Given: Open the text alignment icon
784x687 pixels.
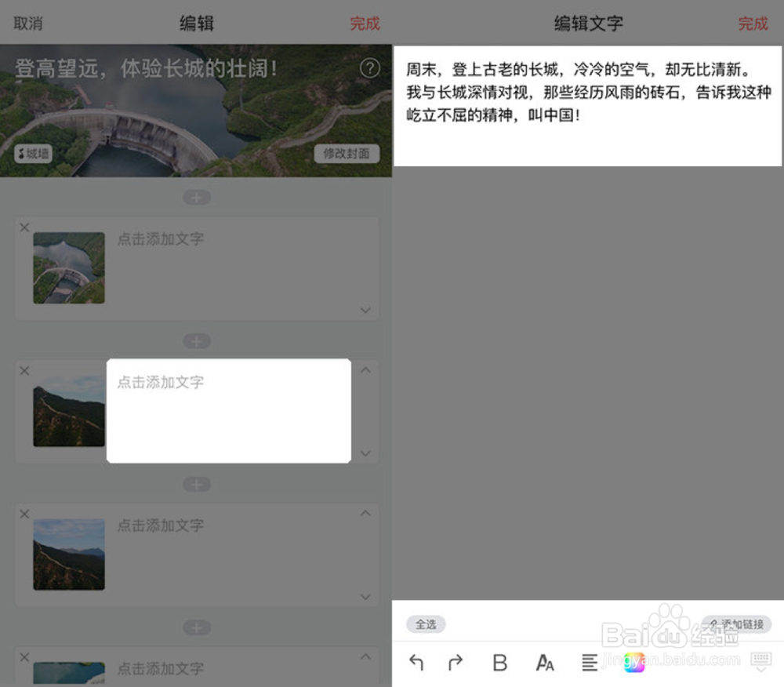Looking at the screenshot, I should tap(590, 663).
